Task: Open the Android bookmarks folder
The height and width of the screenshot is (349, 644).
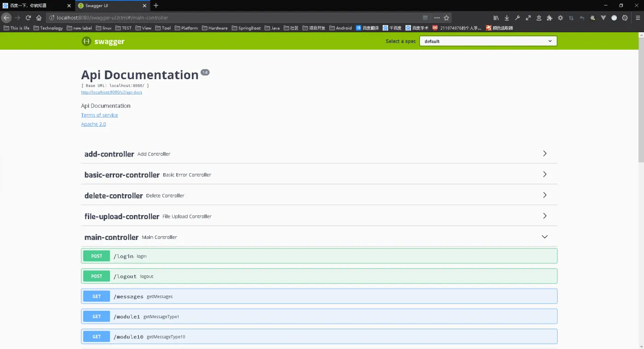Action: [340, 28]
